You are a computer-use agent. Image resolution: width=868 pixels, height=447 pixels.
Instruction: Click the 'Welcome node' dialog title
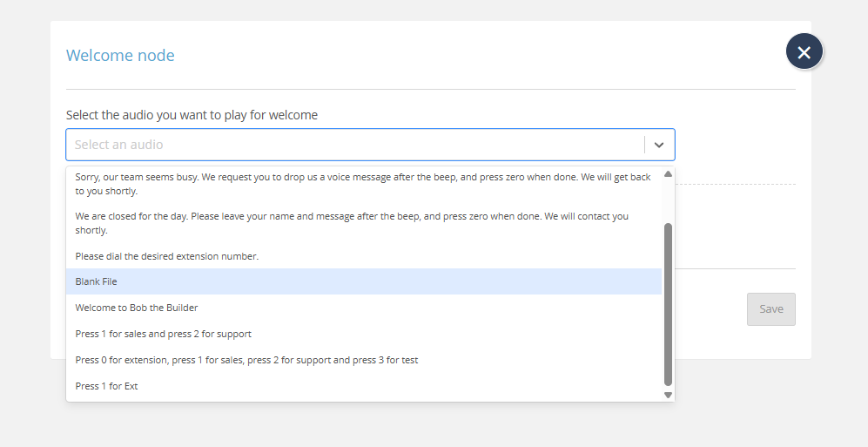coord(120,56)
